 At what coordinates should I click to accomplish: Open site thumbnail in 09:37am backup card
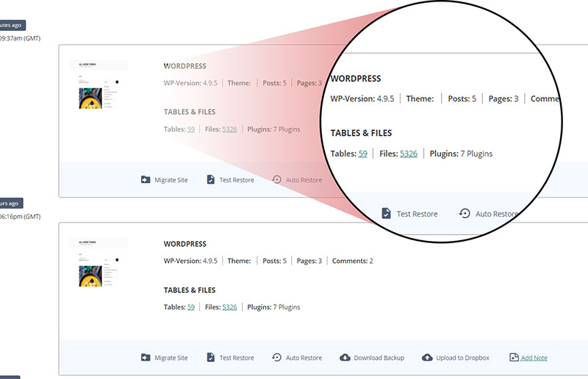tap(98, 84)
